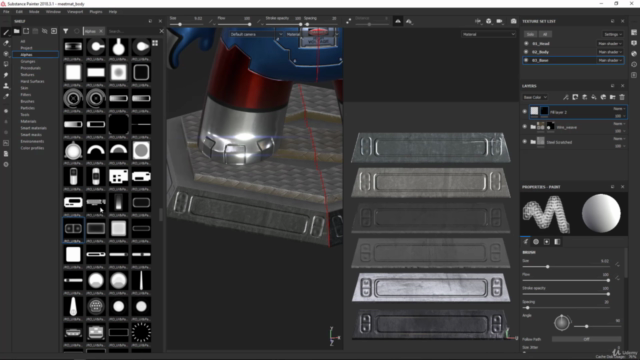Select the Smudge tool

coord(6,75)
